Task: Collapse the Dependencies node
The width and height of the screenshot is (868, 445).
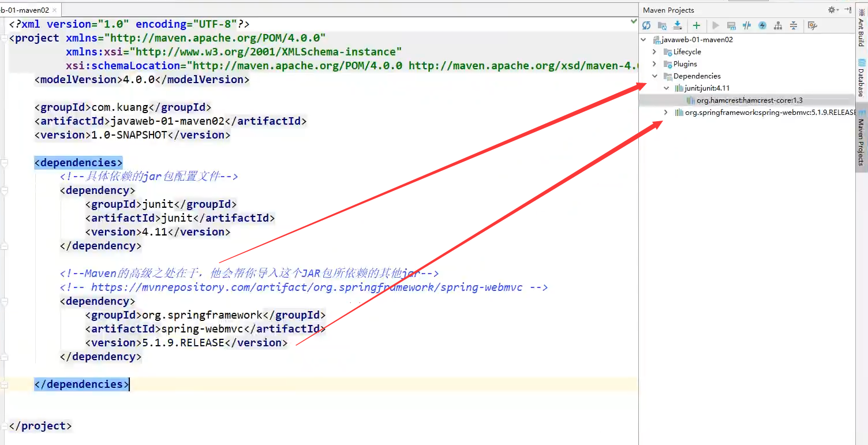Action: [x=654, y=76]
